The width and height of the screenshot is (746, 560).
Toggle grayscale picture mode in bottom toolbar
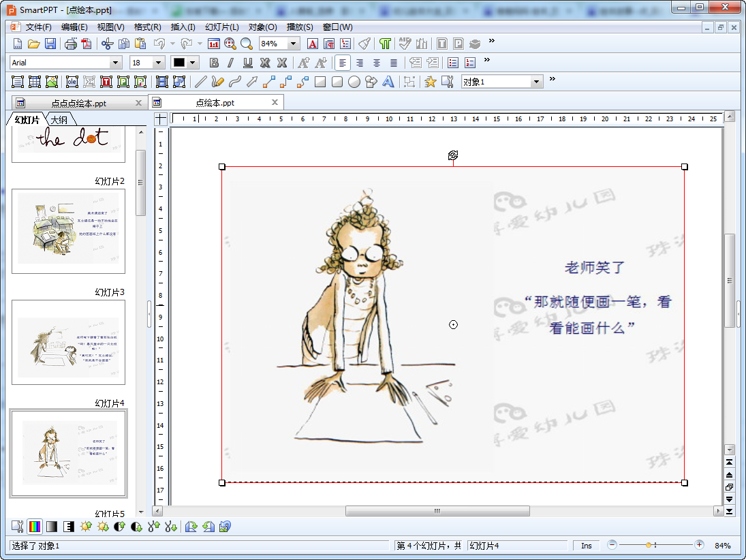51,527
